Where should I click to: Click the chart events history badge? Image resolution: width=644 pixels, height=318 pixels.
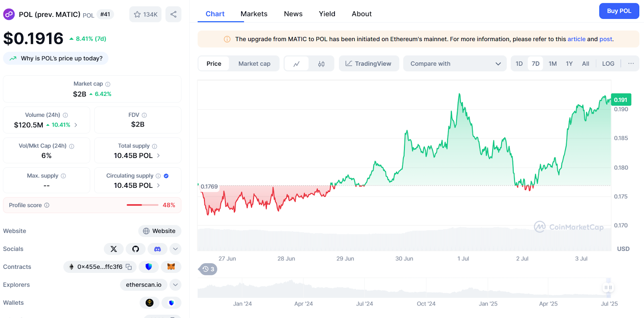(x=208, y=269)
